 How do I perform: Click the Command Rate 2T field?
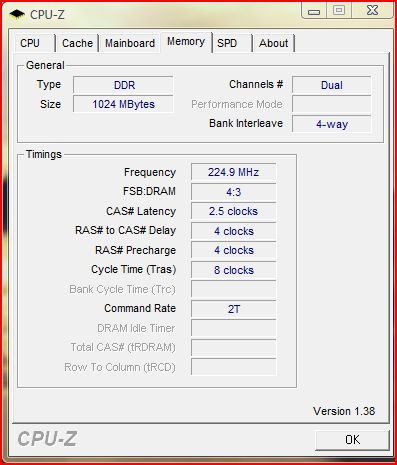(x=233, y=309)
